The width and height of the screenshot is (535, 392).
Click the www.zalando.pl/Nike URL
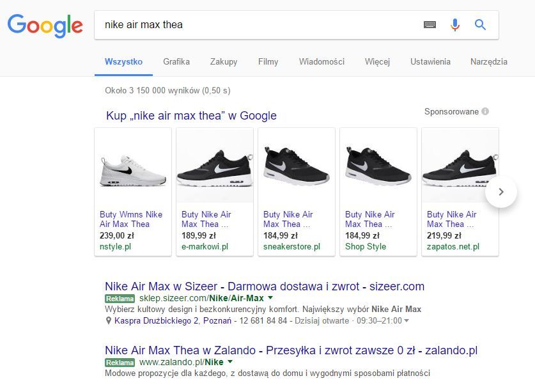pos(181,362)
